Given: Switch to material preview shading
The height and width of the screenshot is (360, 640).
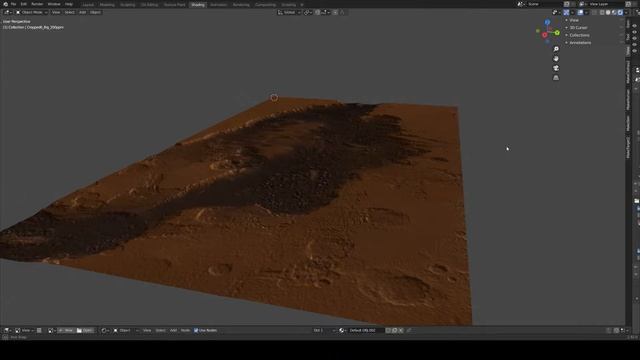Looking at the screenshot, I should tap(614, 12).
